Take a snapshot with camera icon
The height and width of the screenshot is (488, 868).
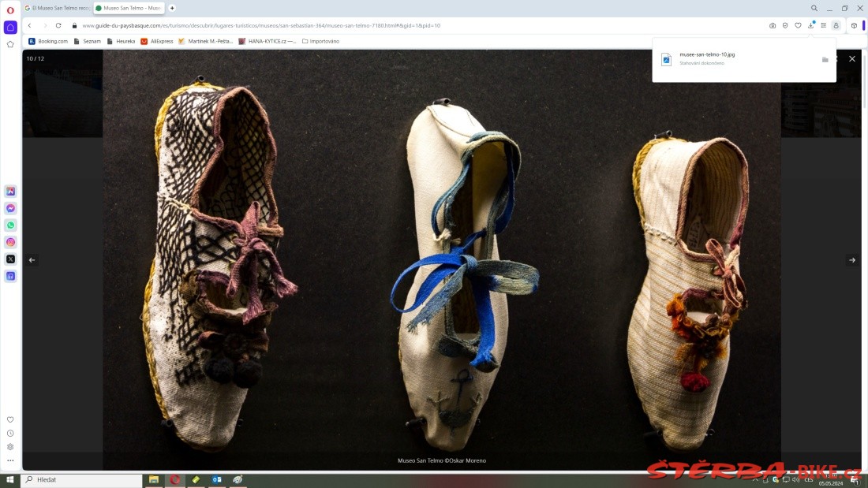(773, 25)
